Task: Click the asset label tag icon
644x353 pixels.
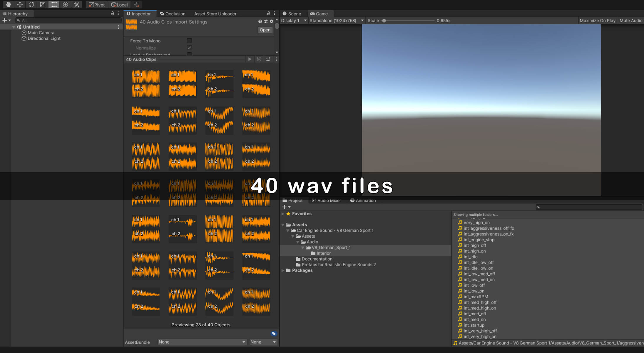Action: coord(274,334)
